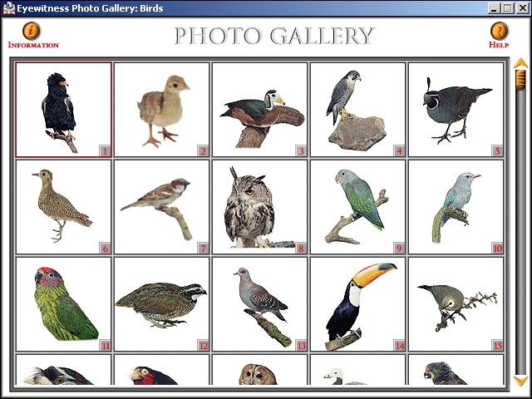Image resolution: width=532 pixels, height=399 pixels.
Task: Click the number 5 tag
Action: pos(497,151)
